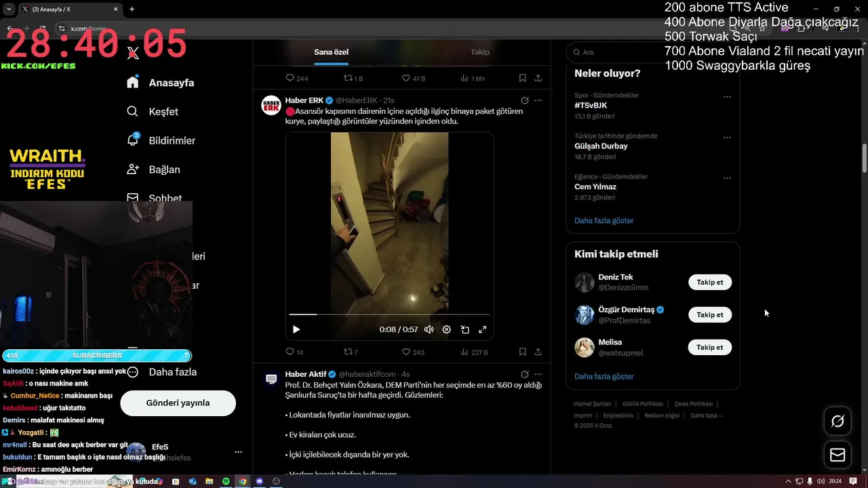Open Grok floating button
The image size is (868, 488).
837,422
